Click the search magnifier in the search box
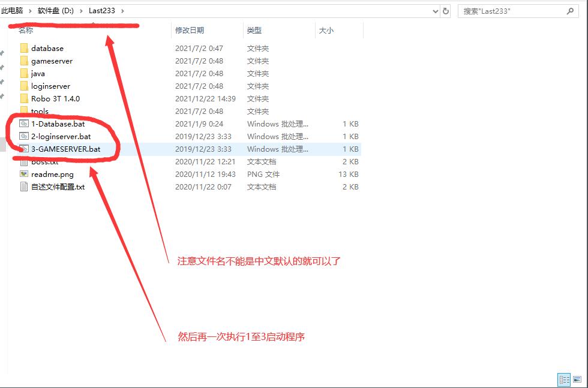 pyautogui.click(x=569, y=10)
